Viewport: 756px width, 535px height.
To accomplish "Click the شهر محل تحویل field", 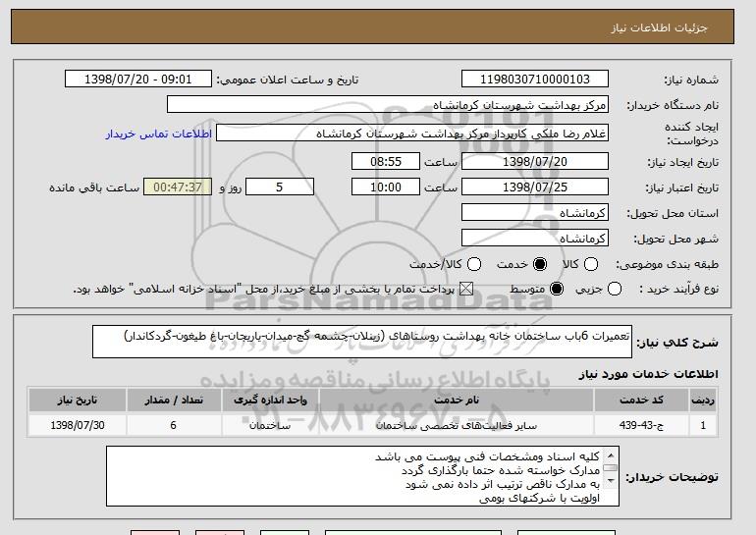I will [x=535, y=239].
